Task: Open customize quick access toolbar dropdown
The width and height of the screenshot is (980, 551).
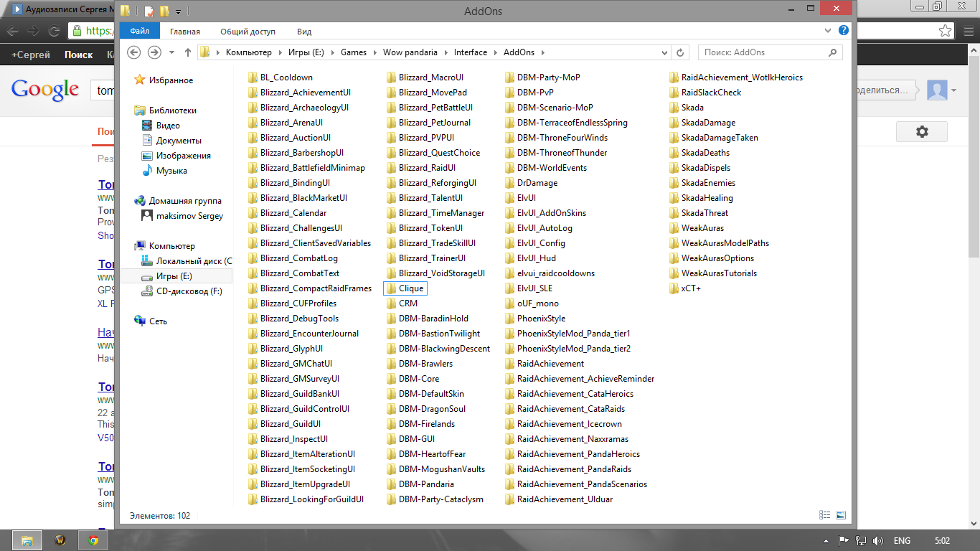Action: coord(179,11)
